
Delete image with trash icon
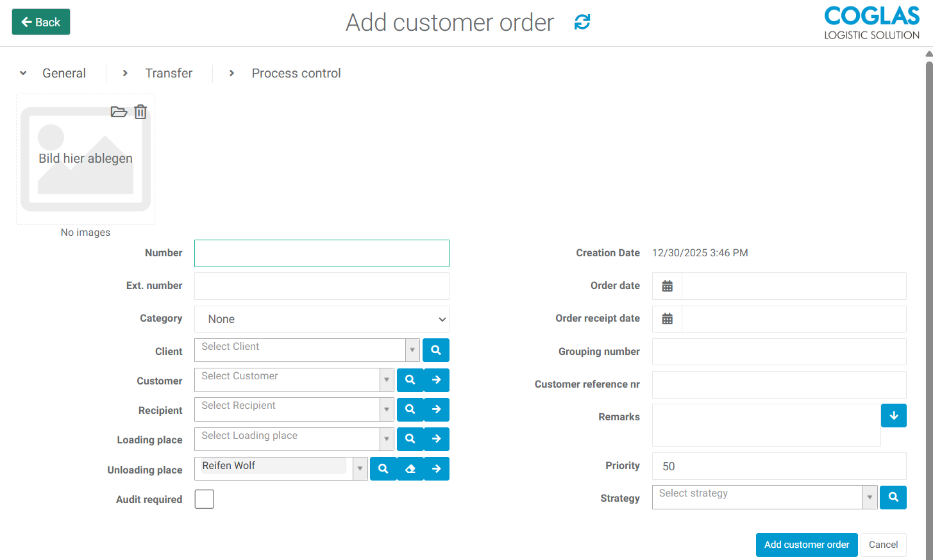pos(140,112)
